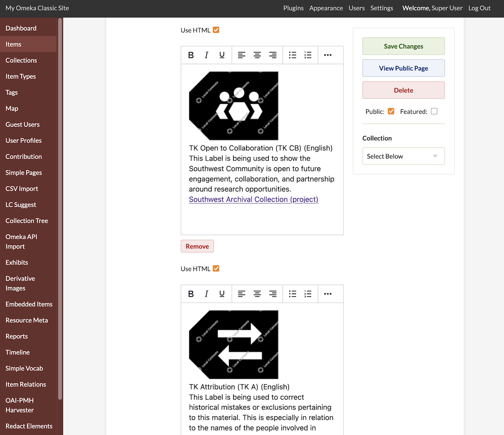Uncheck the first Use HTML checkbox

216,30
